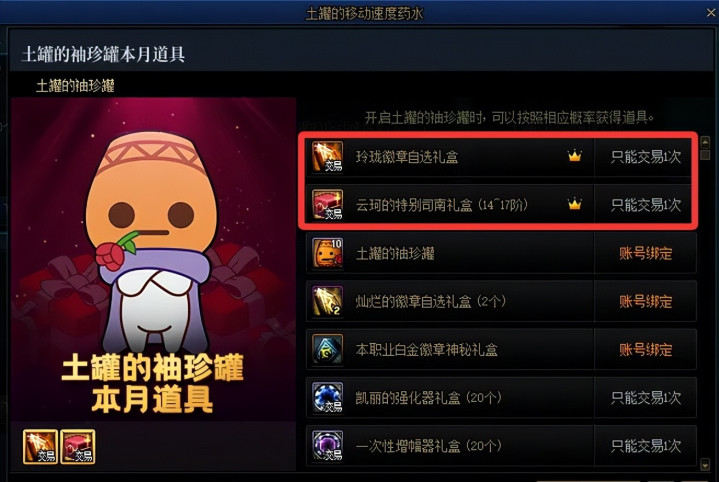Select the 土罐的袖珍罐 tab label
Viewport: 719px width, 482px height.
[75, 86]
